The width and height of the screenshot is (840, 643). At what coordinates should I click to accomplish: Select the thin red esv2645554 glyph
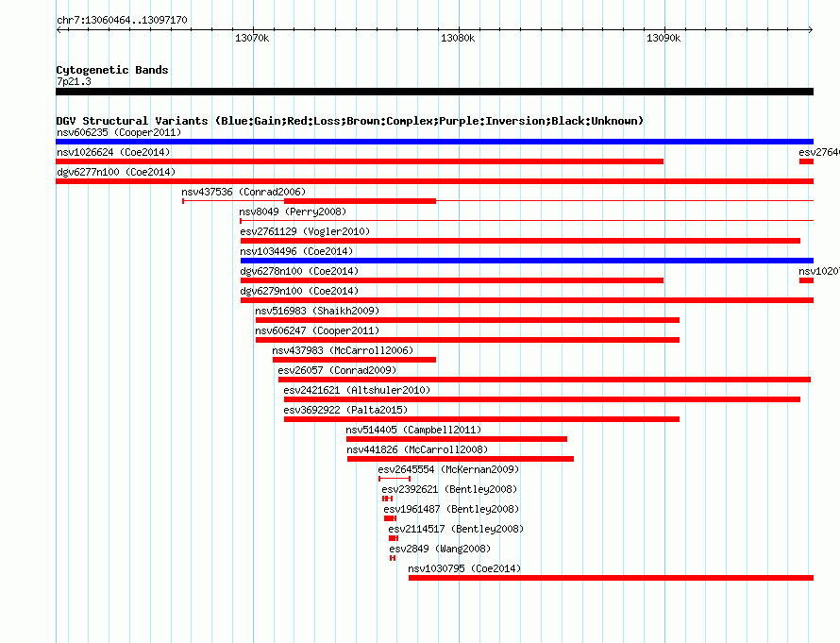(395, 479)
